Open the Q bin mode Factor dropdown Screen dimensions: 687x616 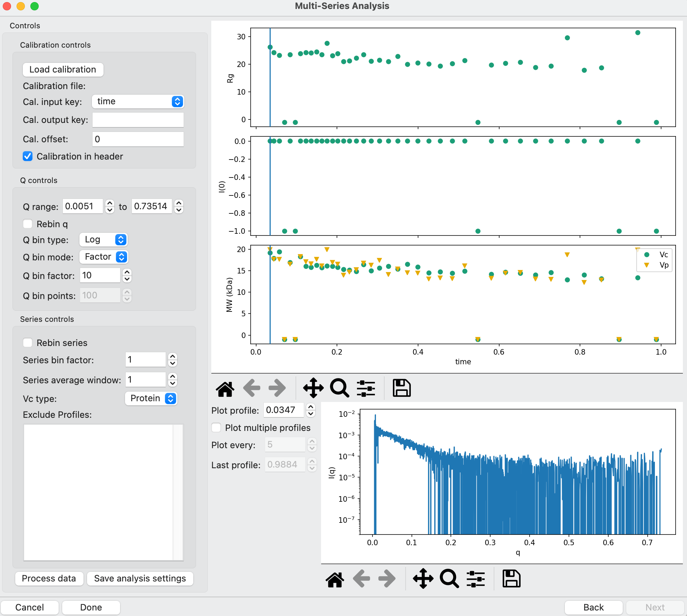(104, 257)
